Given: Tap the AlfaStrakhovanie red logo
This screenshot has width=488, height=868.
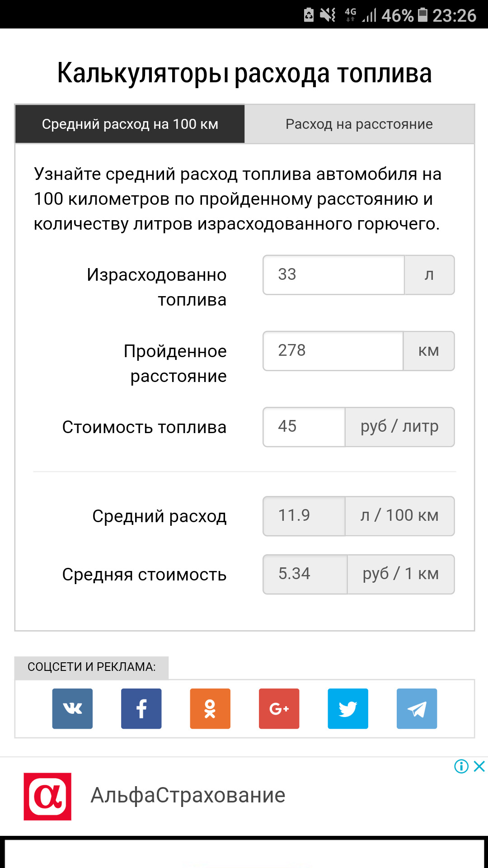Looking at the screenshot, I should click(x=47, y=796).
